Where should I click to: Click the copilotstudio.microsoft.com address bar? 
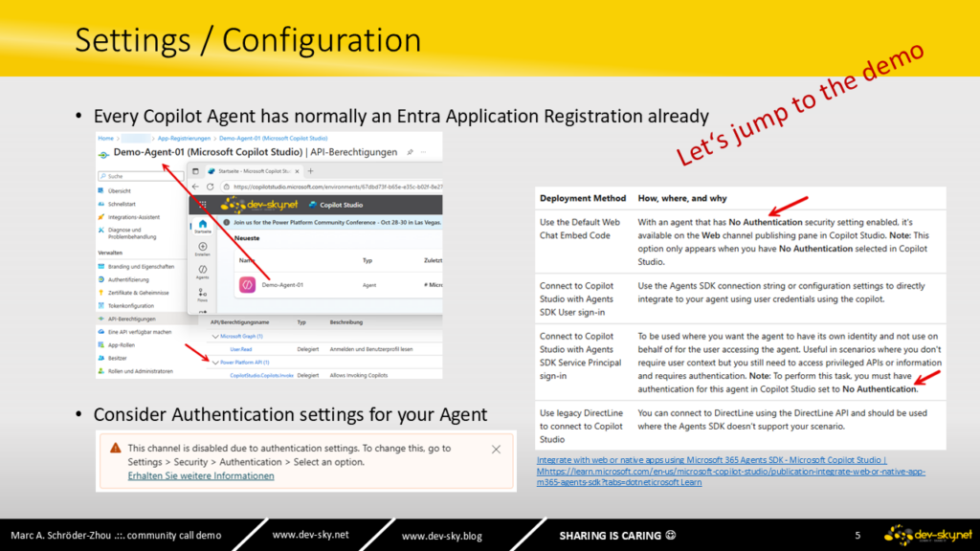click(333, 187)
